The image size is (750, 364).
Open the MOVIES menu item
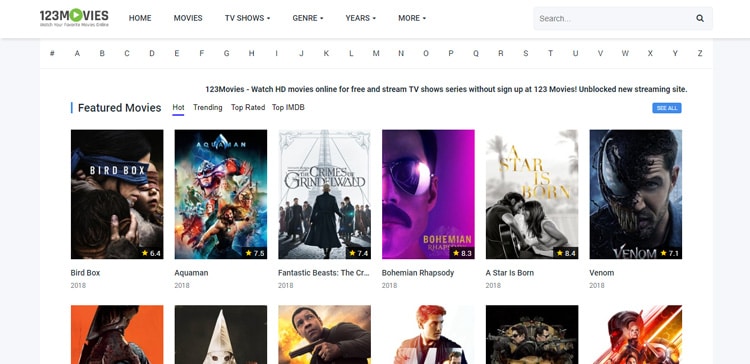(188, 18)
